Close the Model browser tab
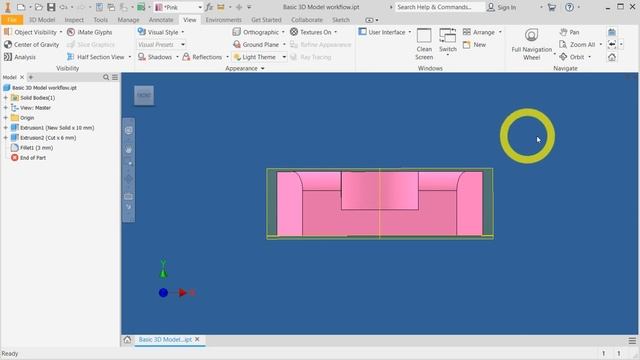Screen dimensions: 640x360 coord(22,77)
